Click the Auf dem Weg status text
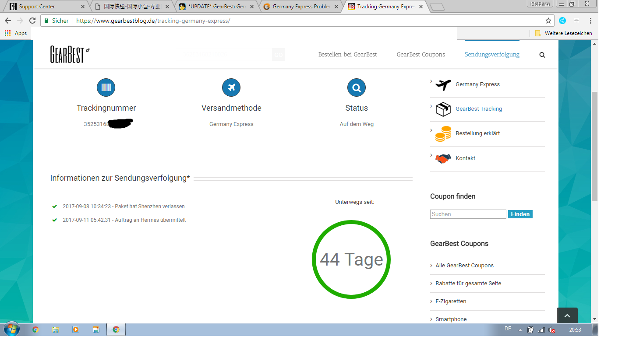 [x=357, y=124]
